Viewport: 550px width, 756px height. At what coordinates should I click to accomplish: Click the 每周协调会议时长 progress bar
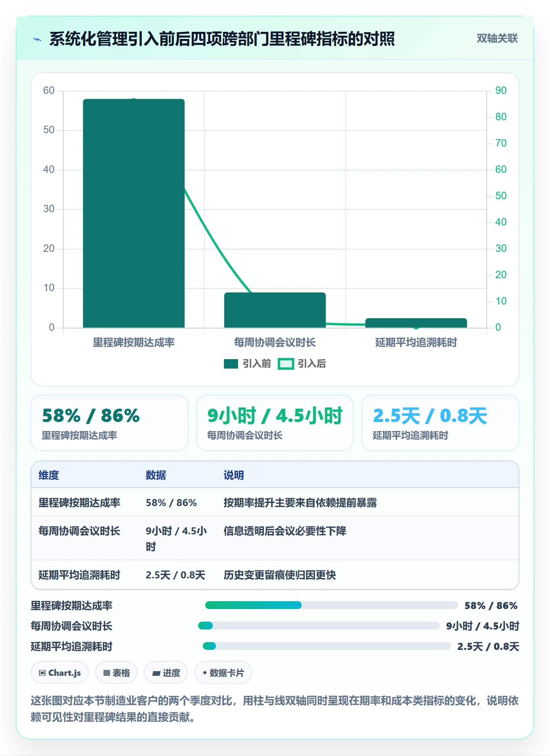pos(319,626)
